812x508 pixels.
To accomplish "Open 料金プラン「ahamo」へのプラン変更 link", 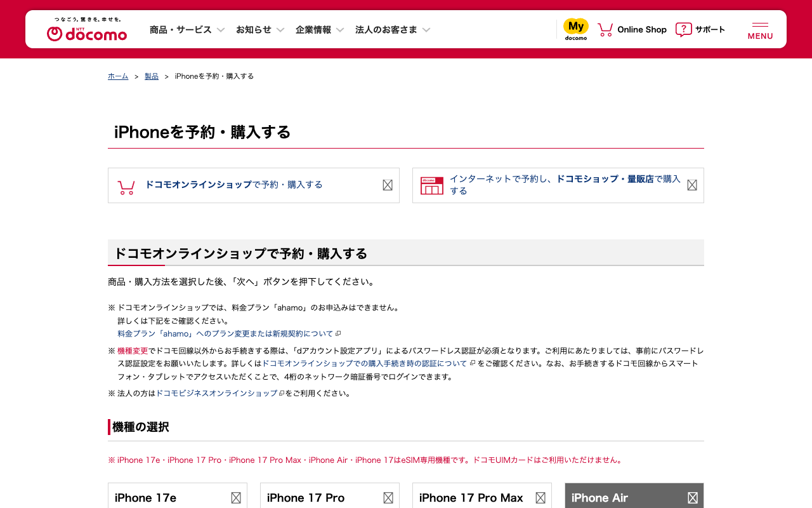I will pyautogui.click(x=225, y=334).
